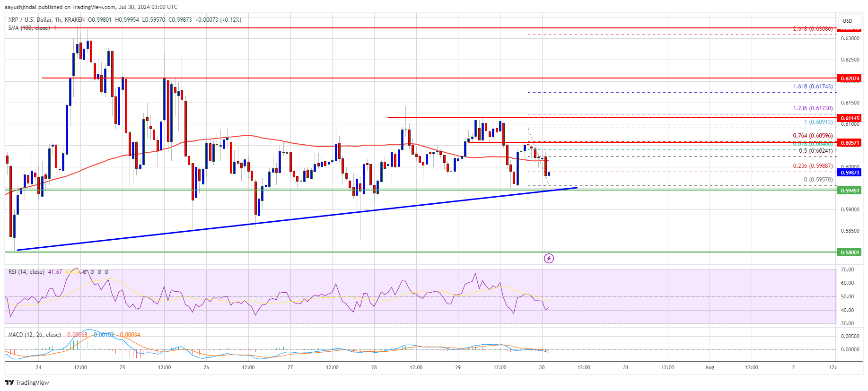Click the 0.59873 current price label
Viewport: 868px width, 391px height.
click(x=850, y=173)
